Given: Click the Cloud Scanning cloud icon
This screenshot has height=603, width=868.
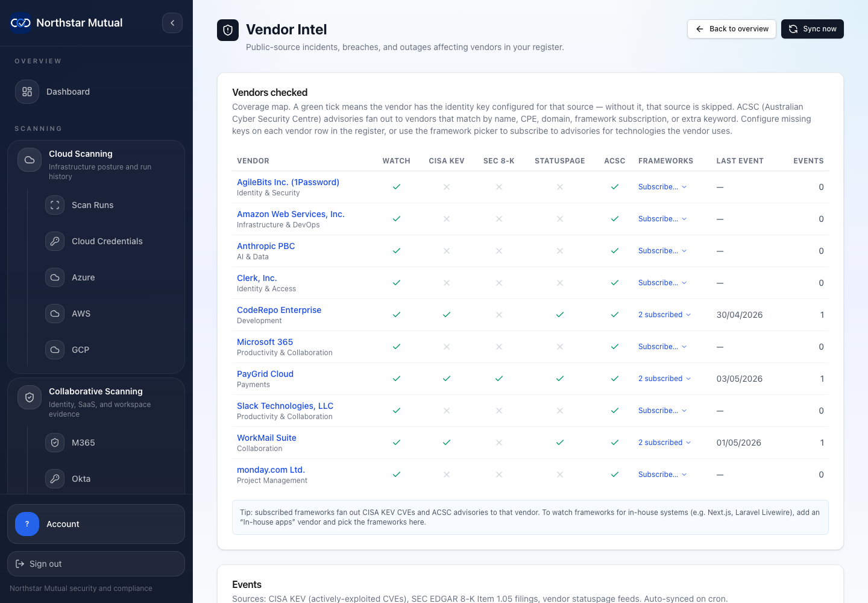Looking at the screenshot, I should point(30,160).
